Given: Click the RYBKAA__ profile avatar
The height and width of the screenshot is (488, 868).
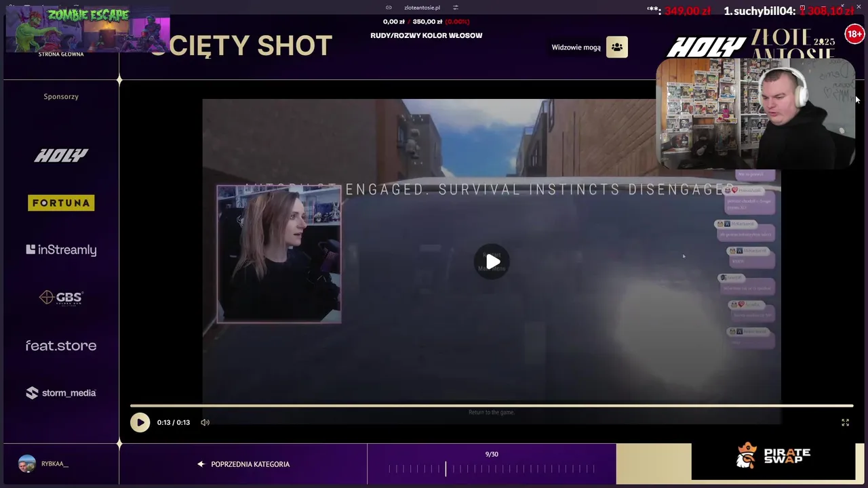Looking at the screenshot, I should (x=27, y=464).
